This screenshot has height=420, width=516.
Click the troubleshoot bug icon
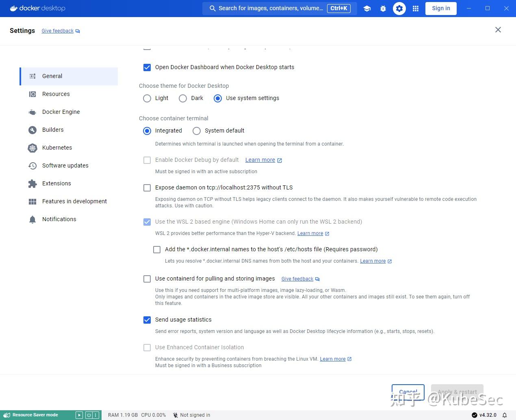(x=383, y=8)
